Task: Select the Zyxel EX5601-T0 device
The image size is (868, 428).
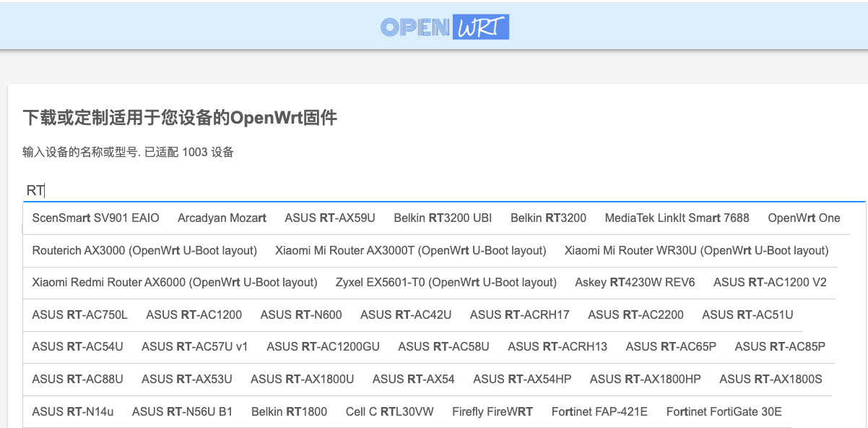Action: (x=446, y=282)
